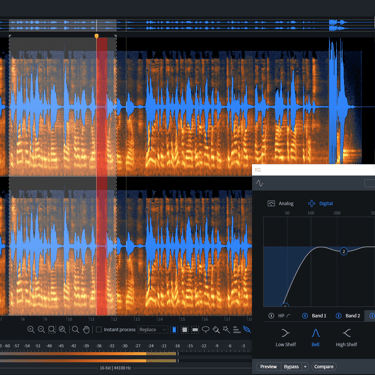Select the Band 1 tab
This screenshot has height=375, width=375.
(x=319, y=316)
